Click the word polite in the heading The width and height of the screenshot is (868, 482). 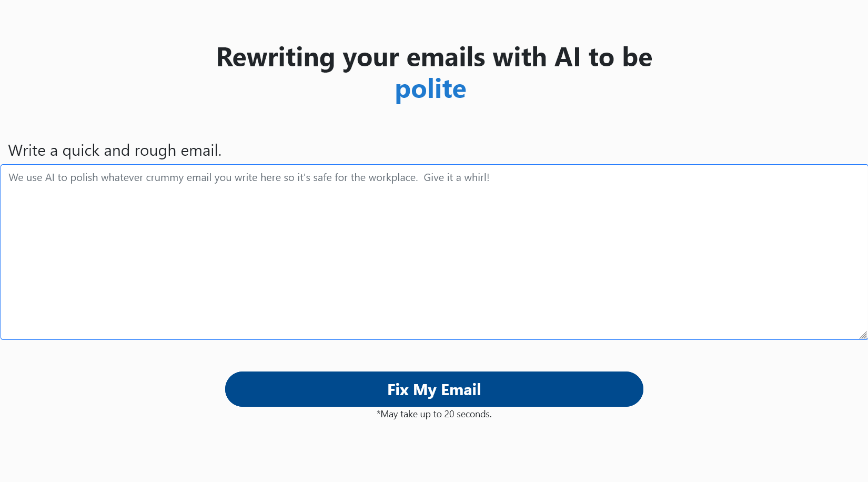[430, 89]
